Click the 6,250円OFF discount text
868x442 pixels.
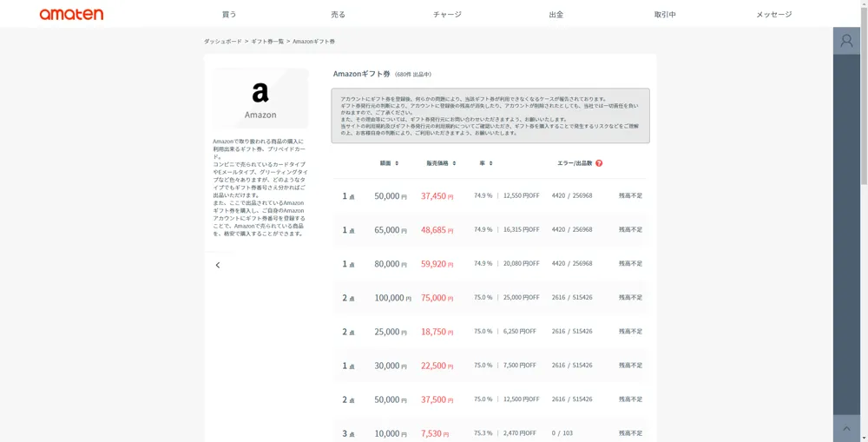(x=519, y=331)
